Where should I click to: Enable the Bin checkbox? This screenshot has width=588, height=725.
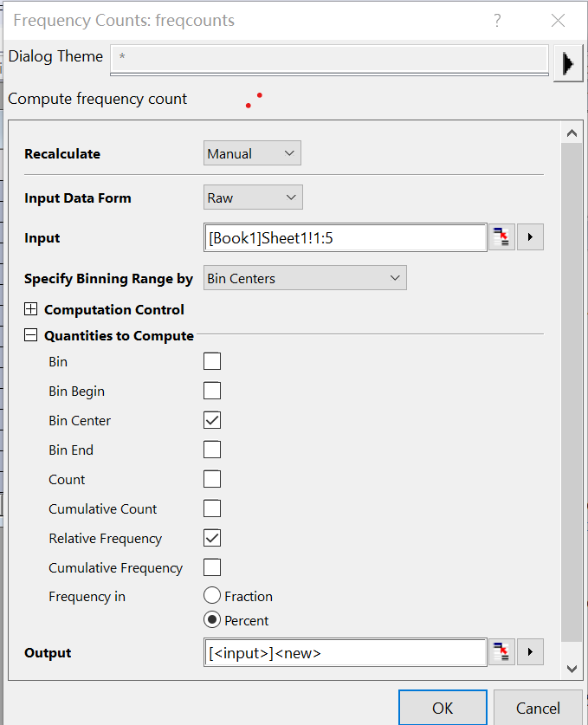[212, 361]
